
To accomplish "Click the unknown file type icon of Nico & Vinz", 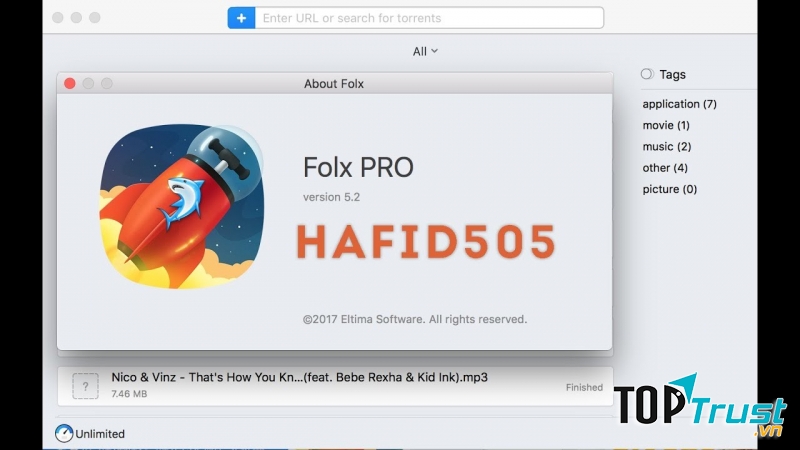I will [85, 386].
